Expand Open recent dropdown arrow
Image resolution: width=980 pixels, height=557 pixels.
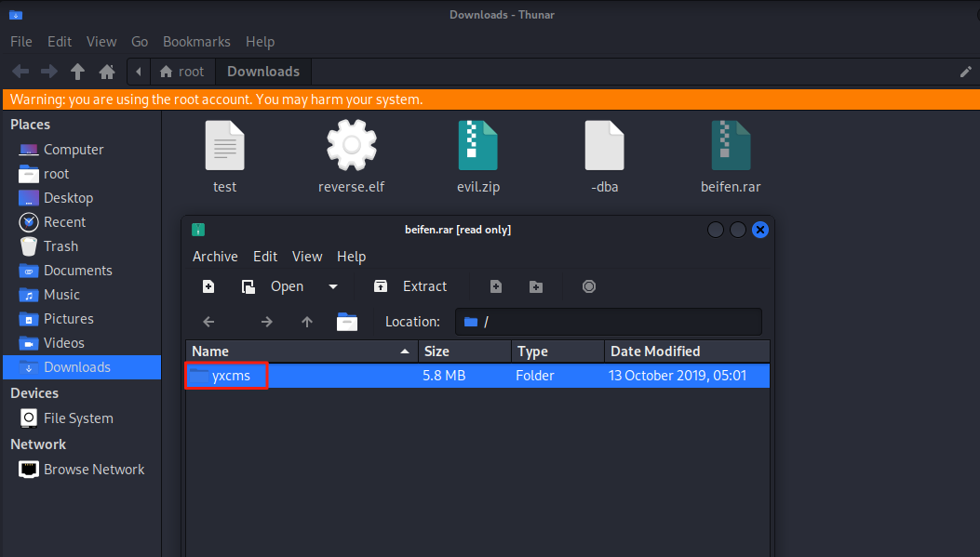point(333,286)
